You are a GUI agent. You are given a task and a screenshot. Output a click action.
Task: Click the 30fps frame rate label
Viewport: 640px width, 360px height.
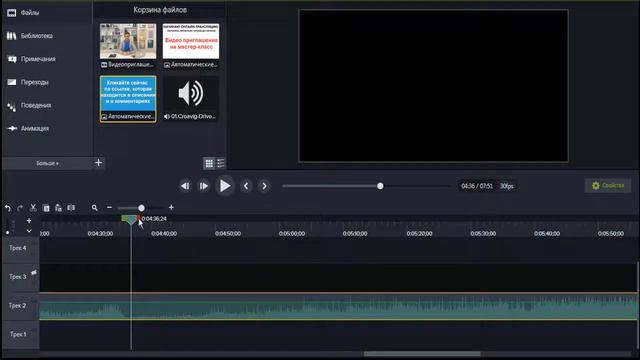point(507,186)
